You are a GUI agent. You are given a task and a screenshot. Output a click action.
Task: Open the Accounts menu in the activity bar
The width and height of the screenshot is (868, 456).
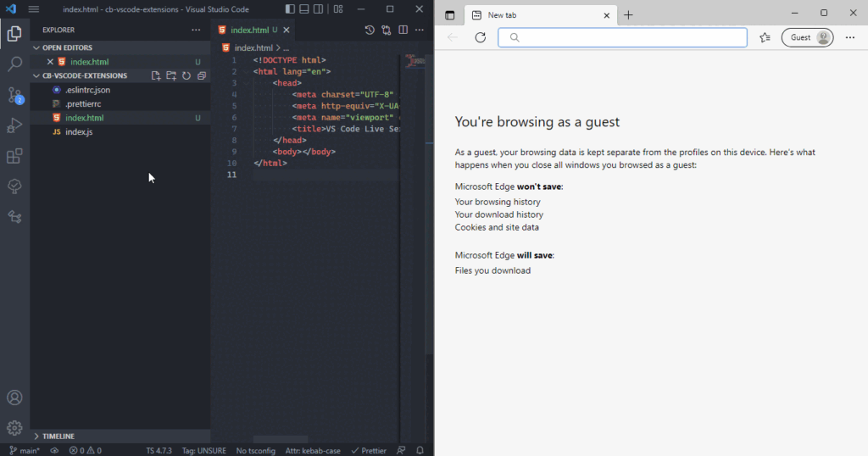[x=14, y=398]
